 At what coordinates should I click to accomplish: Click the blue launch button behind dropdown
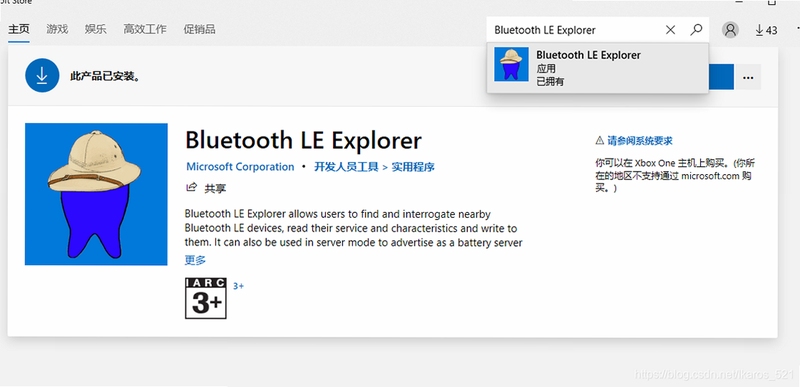[x=721, y=77]
